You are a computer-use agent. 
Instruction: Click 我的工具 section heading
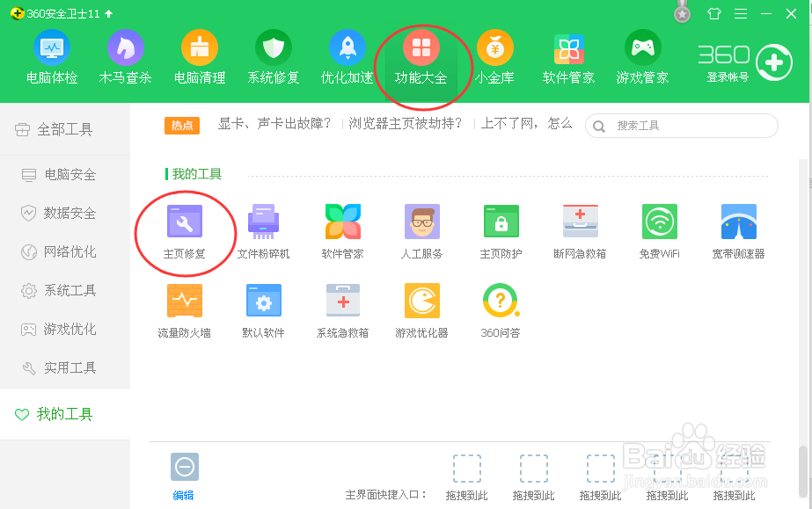[x=197, y=174]
